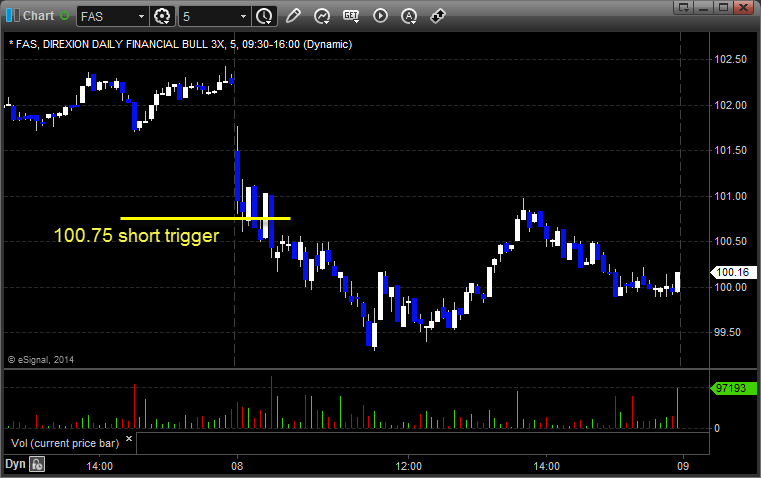
Task: Close the chart window
Action: [743, 7]
